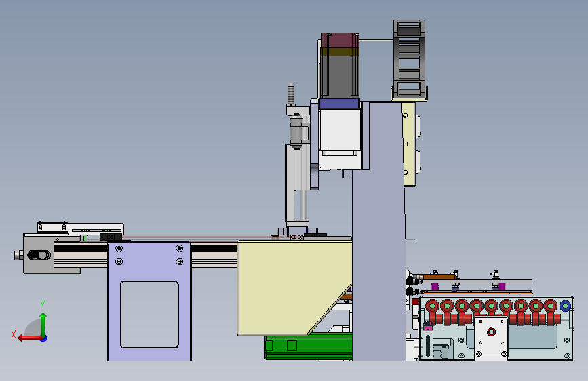Select the black sensor block on the rail

coord(111,237)
